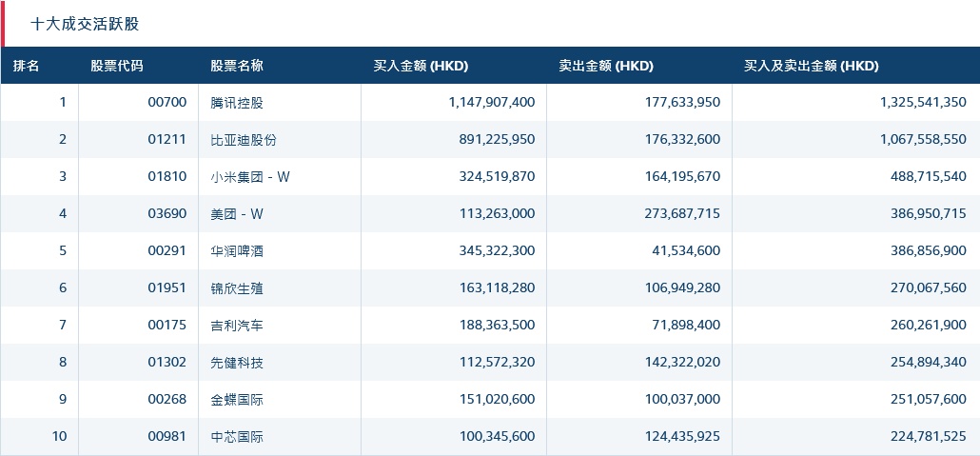The height and width of the screenshot is (456, 980).
Task: Click stock code 01211
Action: click(x=167, y=139)
